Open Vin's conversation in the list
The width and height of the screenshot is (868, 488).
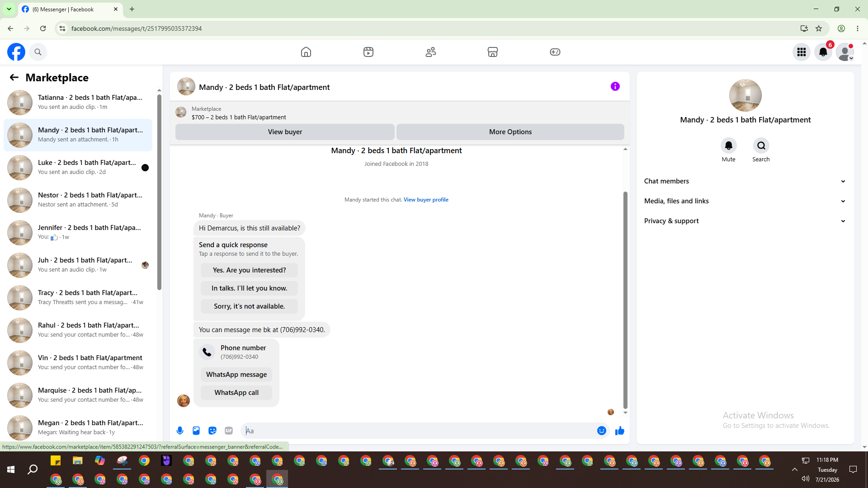pos(78,363)
